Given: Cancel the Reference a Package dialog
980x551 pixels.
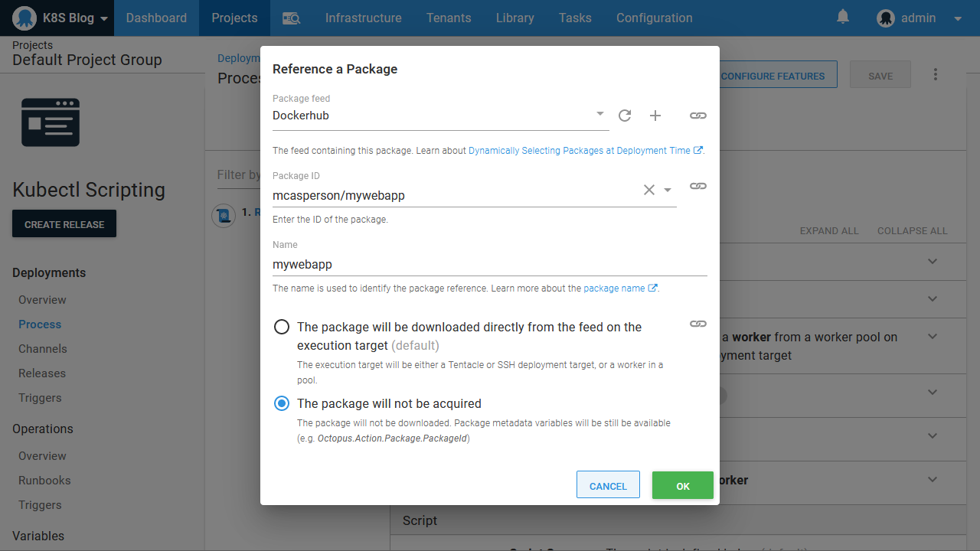Looking at the screenshot, I should pyautogui.click(x=608, y=486).
